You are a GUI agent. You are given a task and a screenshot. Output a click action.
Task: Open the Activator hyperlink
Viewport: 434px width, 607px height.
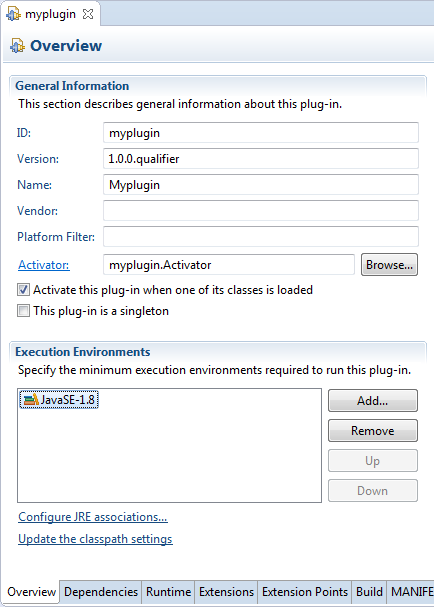[x=44, y=265]
